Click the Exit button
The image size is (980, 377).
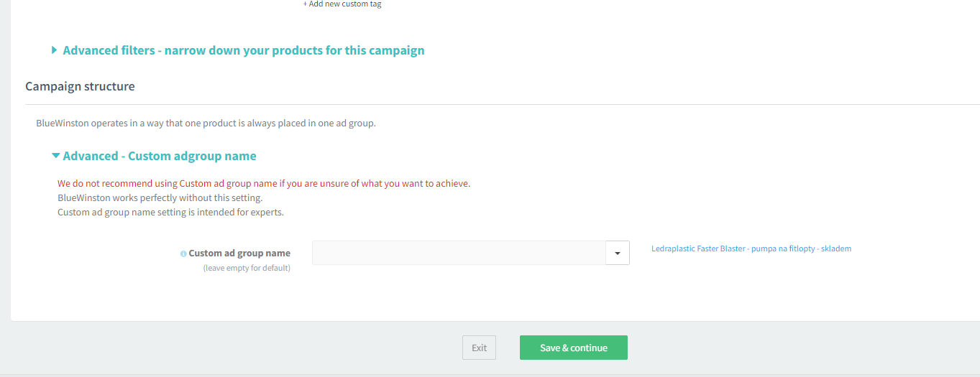tap(479, 348)
